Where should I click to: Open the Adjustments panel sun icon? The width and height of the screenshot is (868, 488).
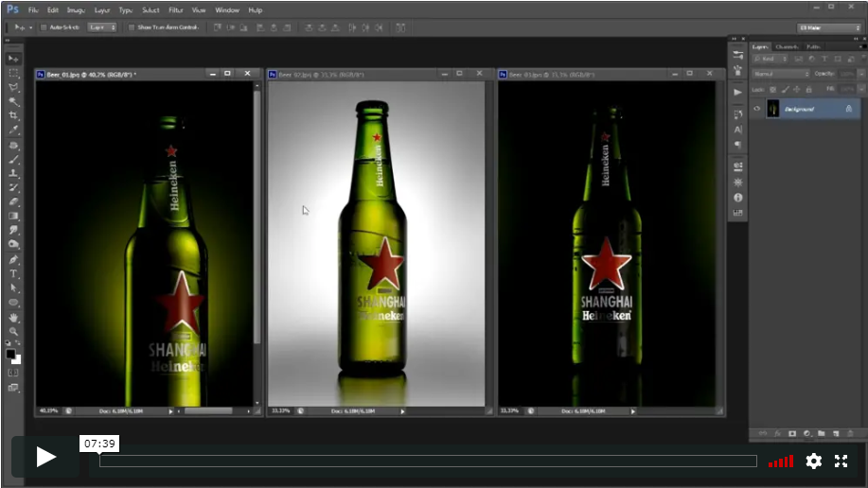tap(738, 182)
